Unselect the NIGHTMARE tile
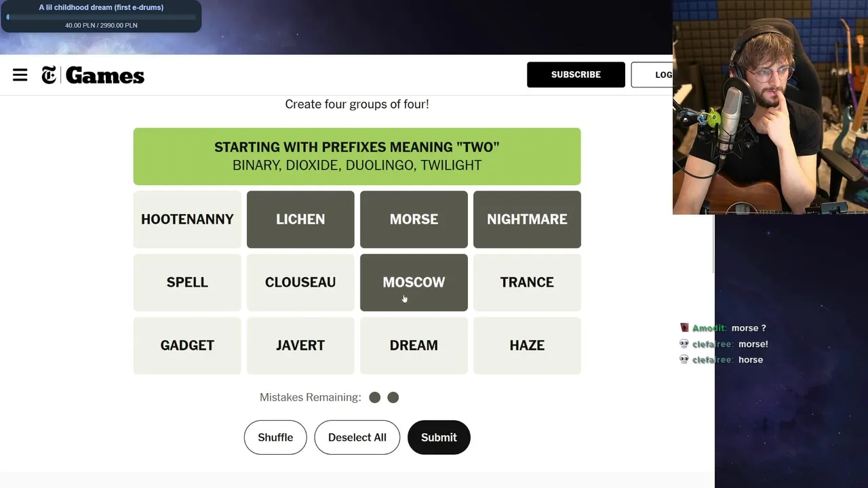 pyautogui.click(x=527, y=220)
